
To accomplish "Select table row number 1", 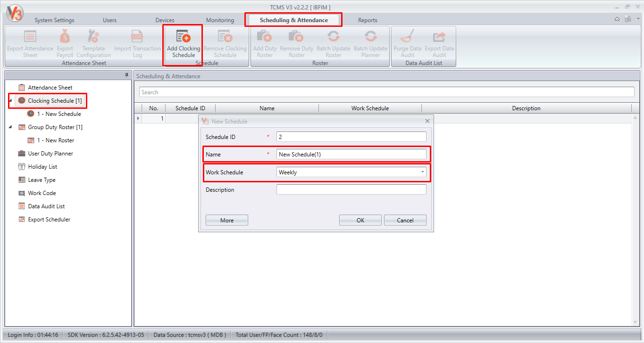I will coord(162,118).
